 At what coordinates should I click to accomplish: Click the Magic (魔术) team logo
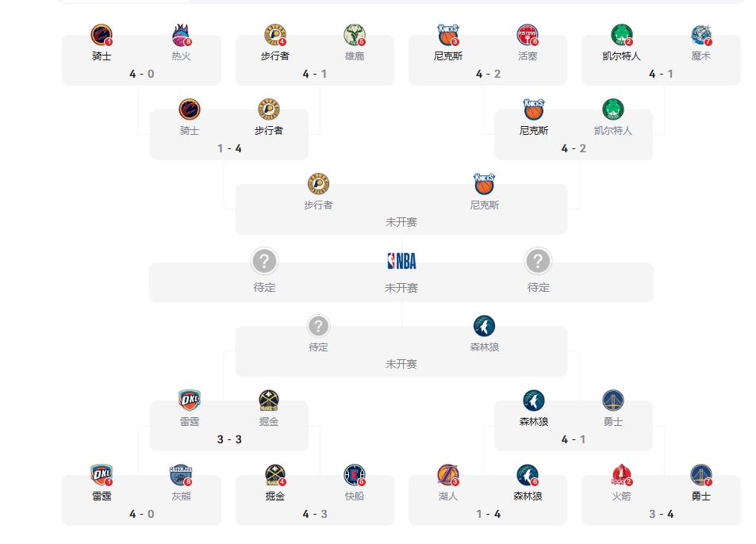701,36
